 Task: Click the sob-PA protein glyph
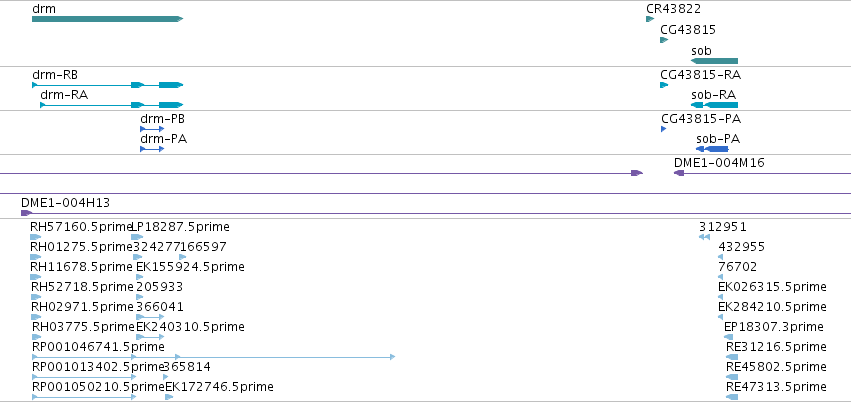712,149
